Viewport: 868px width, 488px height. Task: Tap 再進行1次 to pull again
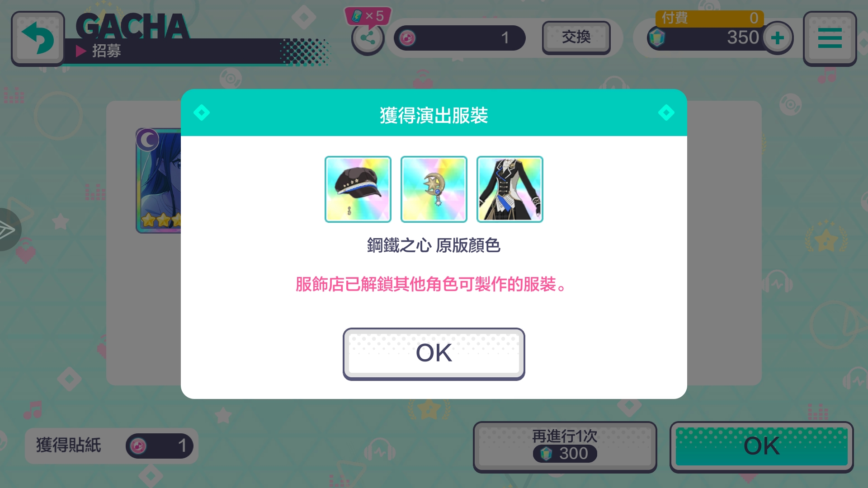565,446
